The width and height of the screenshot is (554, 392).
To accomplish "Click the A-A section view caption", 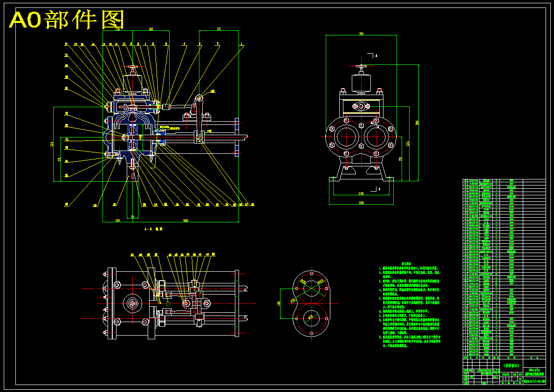I will coord(153,229).
